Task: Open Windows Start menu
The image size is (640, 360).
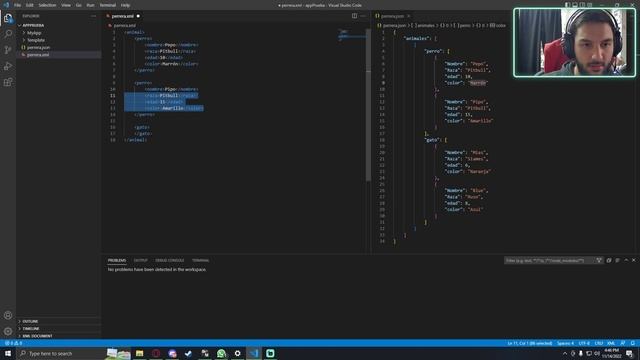Action: click(x=8, y=353)
